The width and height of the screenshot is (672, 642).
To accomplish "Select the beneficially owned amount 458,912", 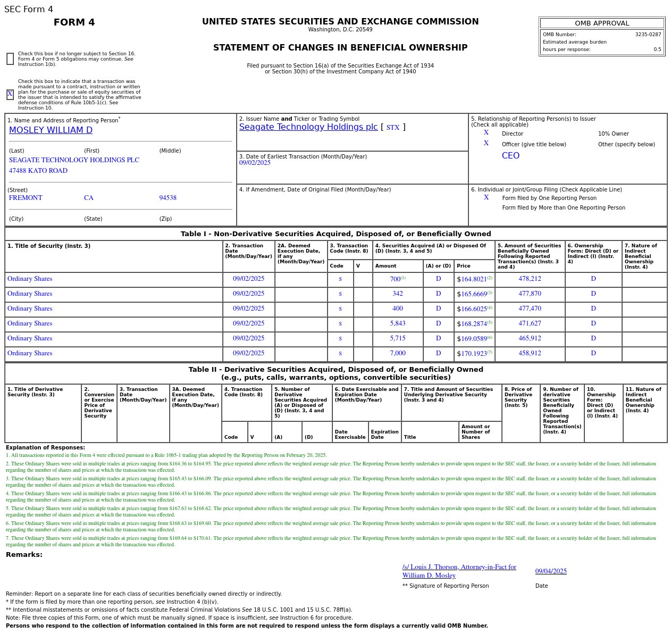I will click(x=530, y=353).
